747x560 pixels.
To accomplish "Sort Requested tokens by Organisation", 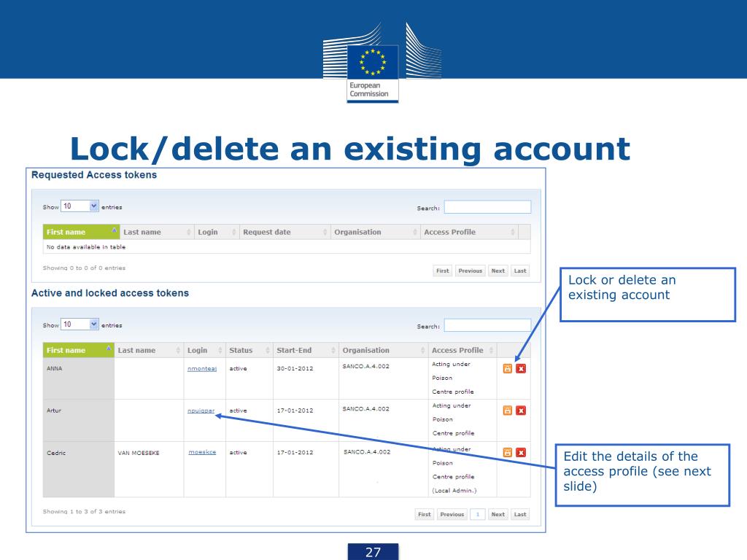I will 376,232.
